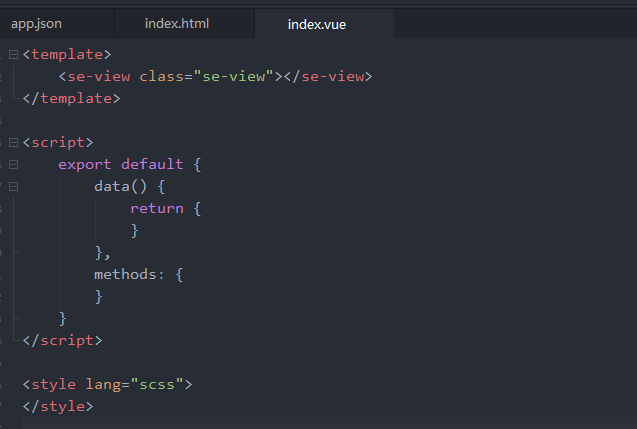Click the closing </style> tag
The height and width of the screenshot is (429, 637).
point(58,406)
